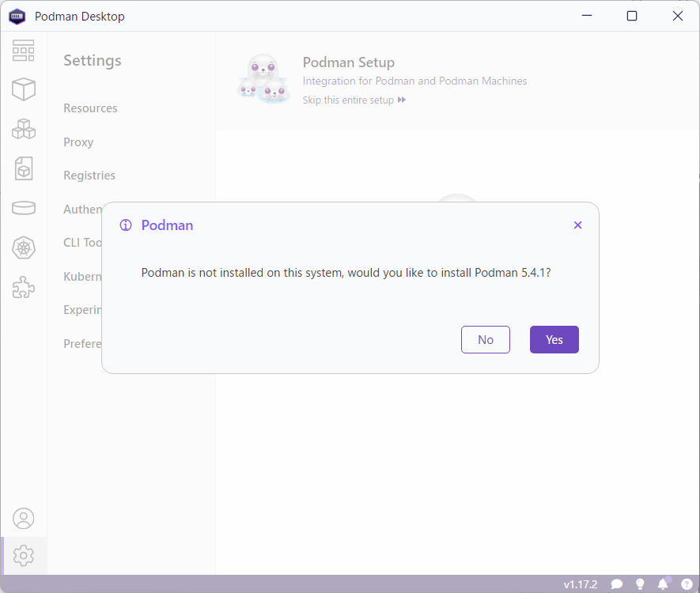
Task: Open the Images icon in sidebar
Action: tap(24, 168)
